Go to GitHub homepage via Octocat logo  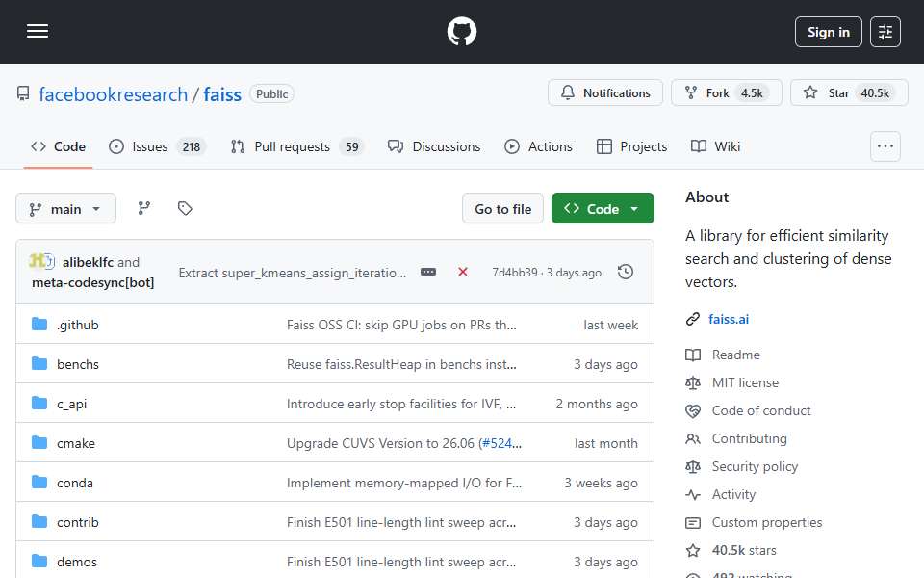click(x=461, y=31)
